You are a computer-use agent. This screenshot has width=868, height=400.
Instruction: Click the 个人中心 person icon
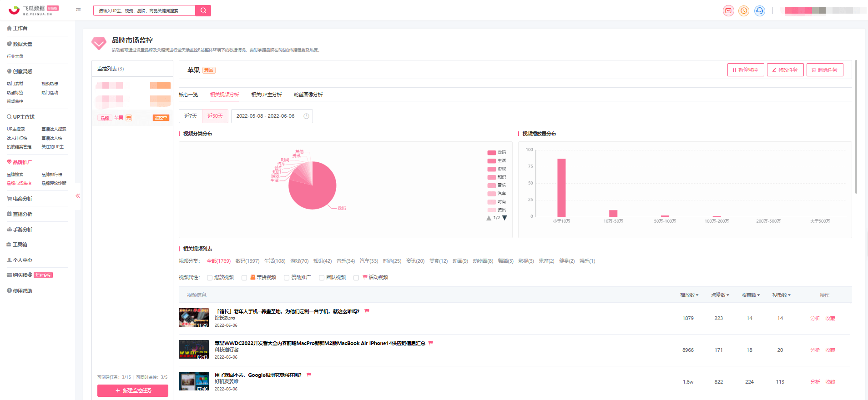(9, 260)
